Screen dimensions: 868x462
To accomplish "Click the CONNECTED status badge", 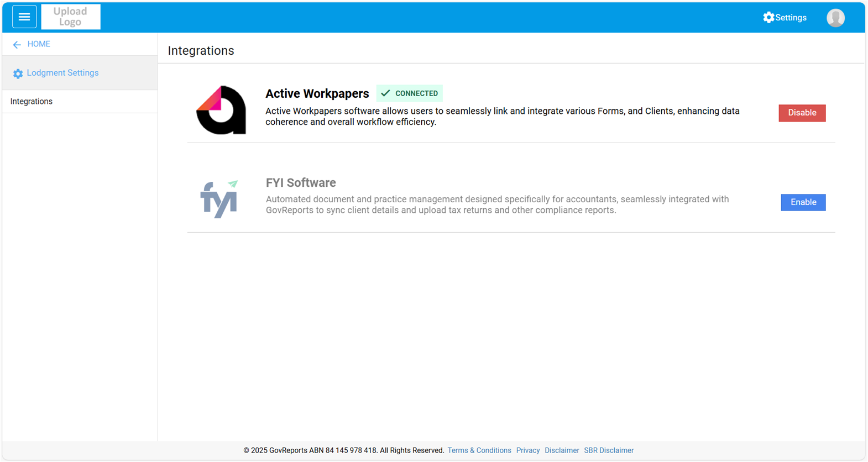I will [410, 93].
